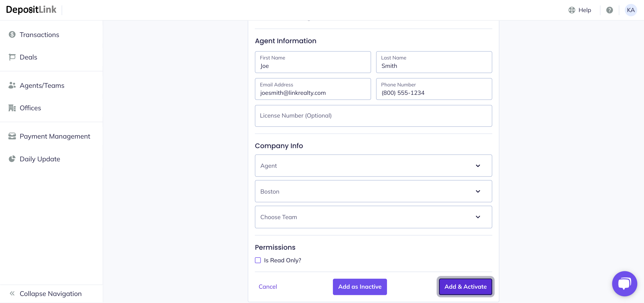Click the question mark help icon
644x303 pixels.
tap(610, 10)
